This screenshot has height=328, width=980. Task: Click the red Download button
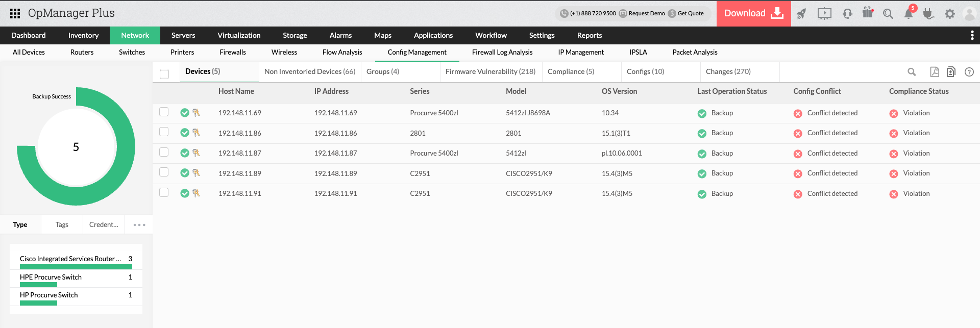point(753,13)
